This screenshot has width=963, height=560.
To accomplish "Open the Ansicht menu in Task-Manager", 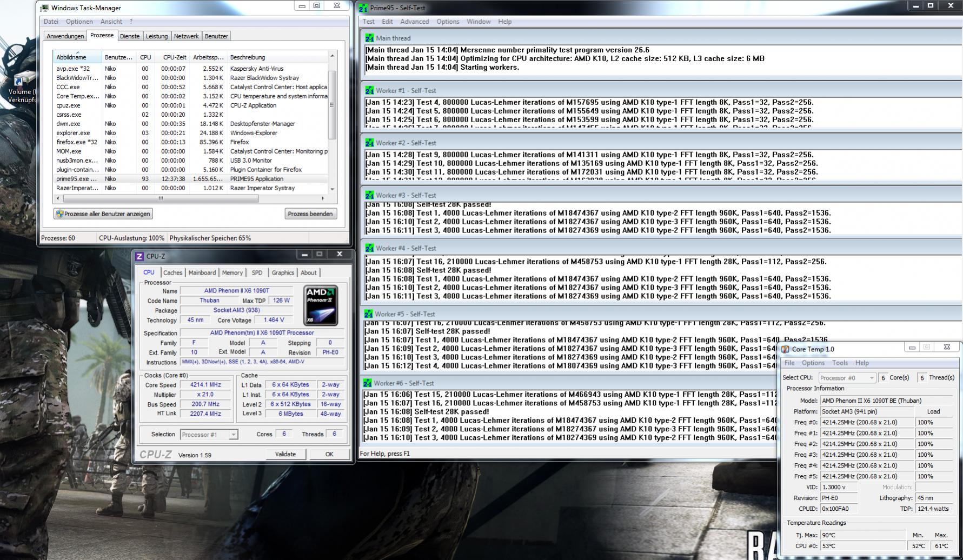I will [x=111, y=22].
